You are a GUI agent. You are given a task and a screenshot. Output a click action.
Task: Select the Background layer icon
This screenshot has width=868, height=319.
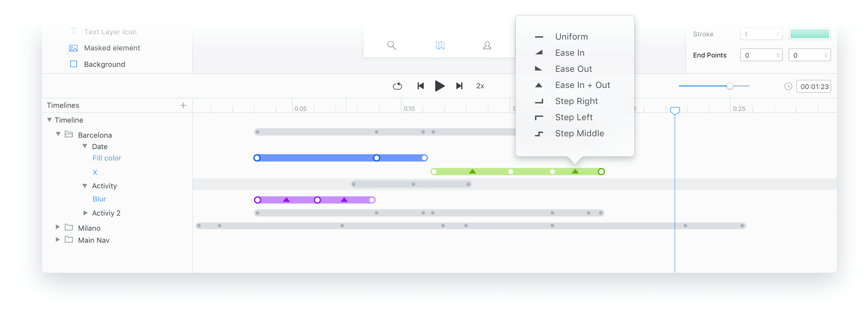point(73,64)
